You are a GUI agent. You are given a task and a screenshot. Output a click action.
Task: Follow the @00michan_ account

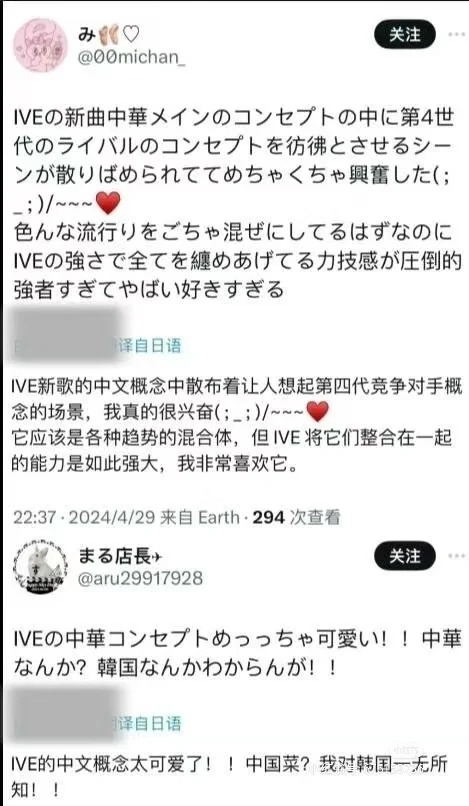point(405,35)
